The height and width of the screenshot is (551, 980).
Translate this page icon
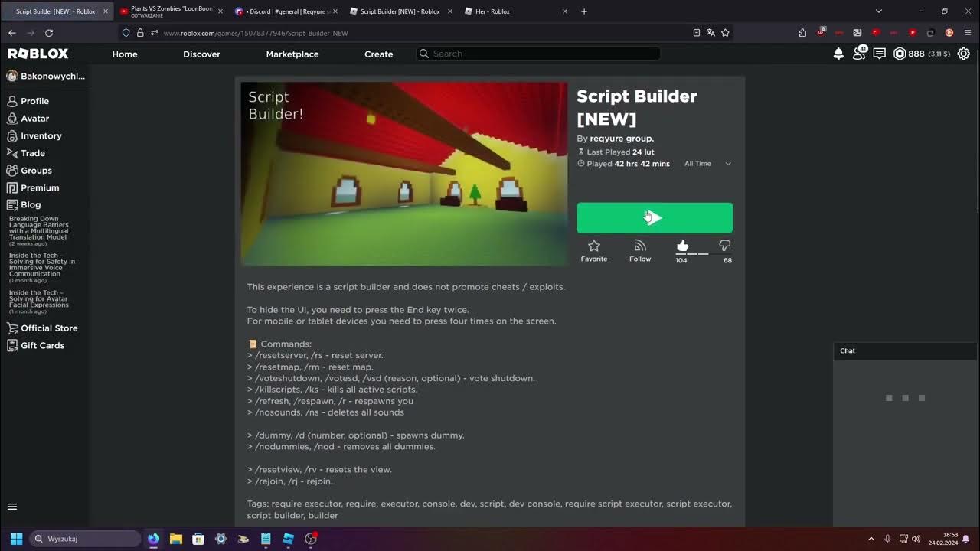[710, 33]
